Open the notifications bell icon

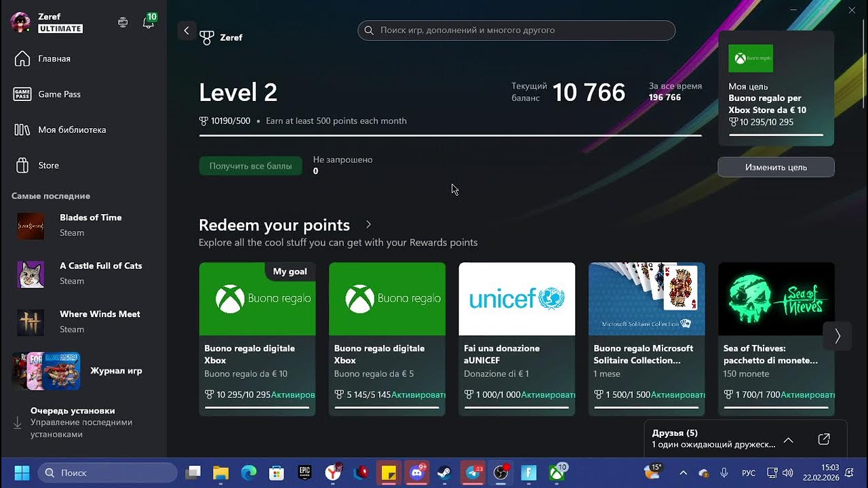(x=148, y=22)
